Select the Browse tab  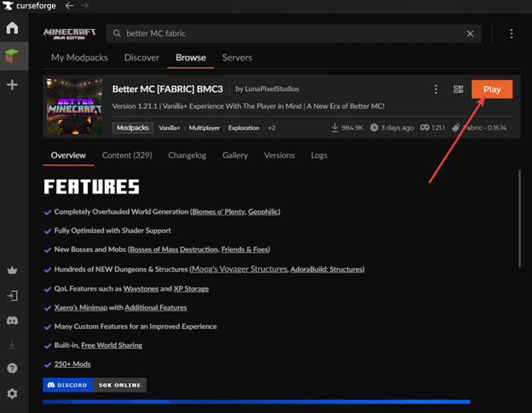tap(191, 58)
